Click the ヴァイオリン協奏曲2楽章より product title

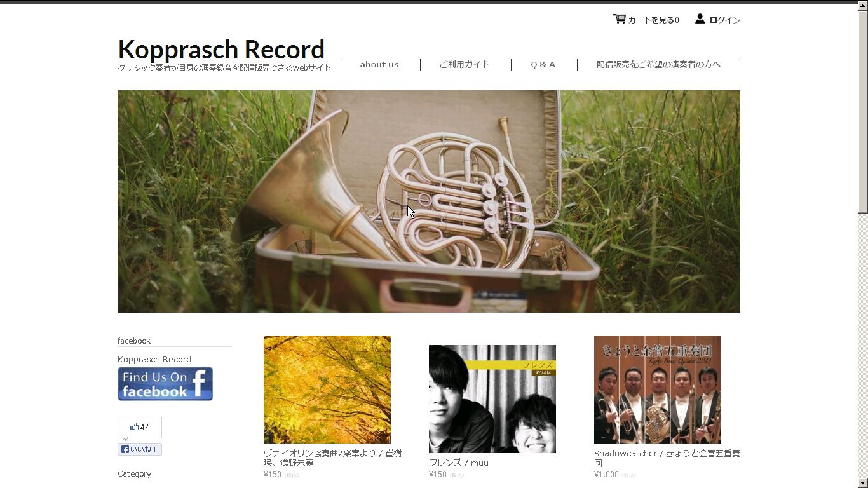pos(332,457)
